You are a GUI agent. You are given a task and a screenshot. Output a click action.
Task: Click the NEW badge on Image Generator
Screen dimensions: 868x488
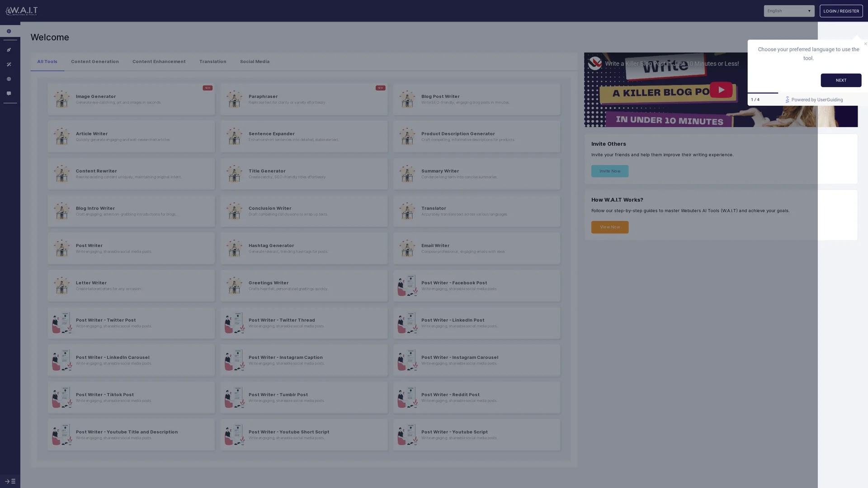pyautogui.click(x=208, y=88)
